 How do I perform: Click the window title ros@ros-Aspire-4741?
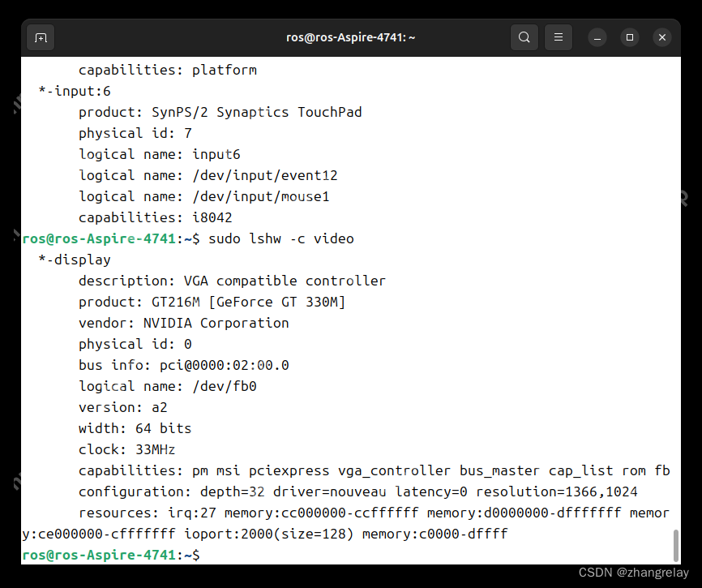pyautogui.click(x=350, y=36)
